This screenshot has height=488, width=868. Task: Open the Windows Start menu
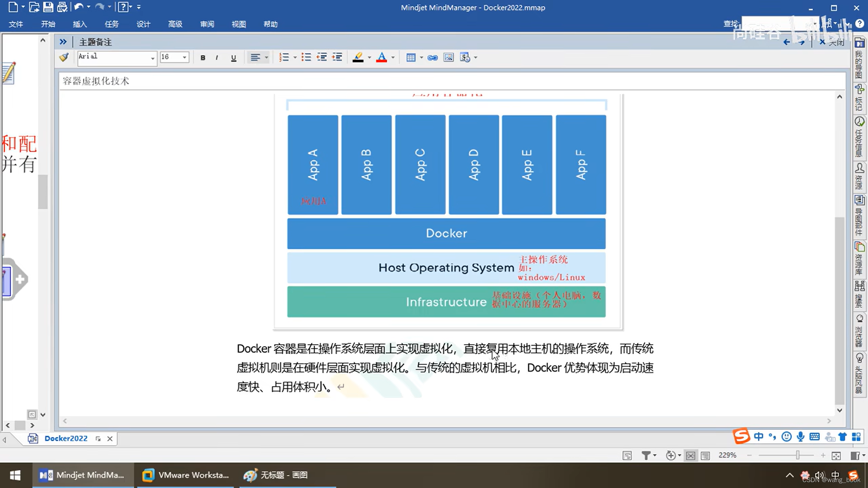tap(15, 475)
